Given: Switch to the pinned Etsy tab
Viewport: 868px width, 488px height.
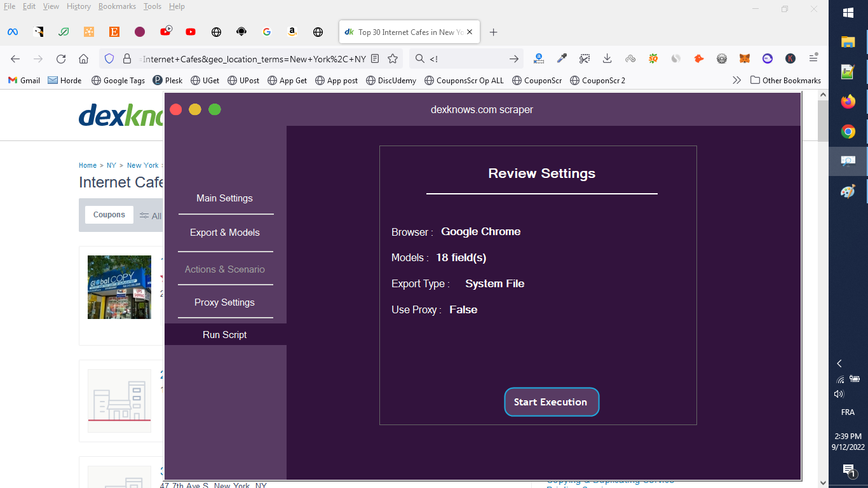Looking at the screenshot, I should tap(114, 32).
